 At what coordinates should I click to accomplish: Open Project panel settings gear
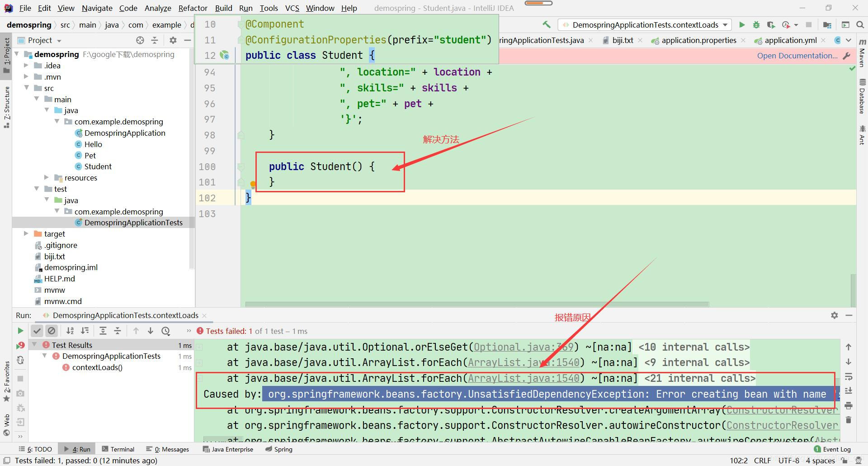click(x=173, y=40)
